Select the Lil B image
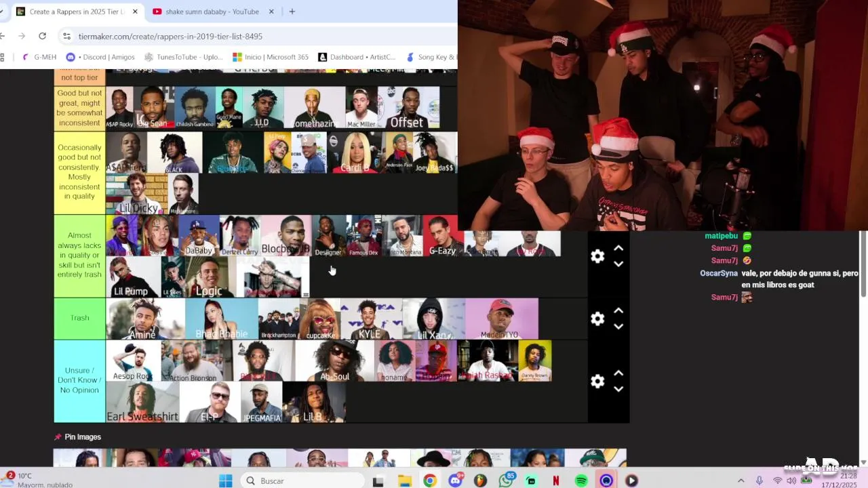This screenshot has width=868, height=488. [x=314, y=403]
